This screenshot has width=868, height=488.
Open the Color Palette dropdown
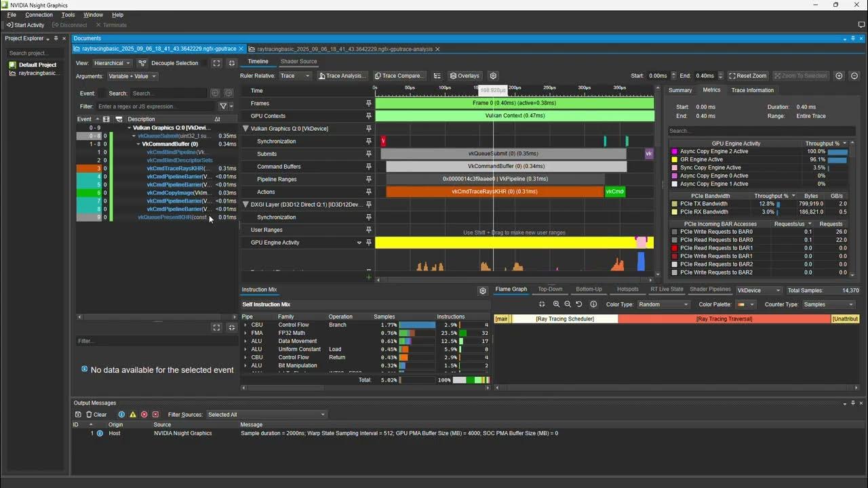746,304
